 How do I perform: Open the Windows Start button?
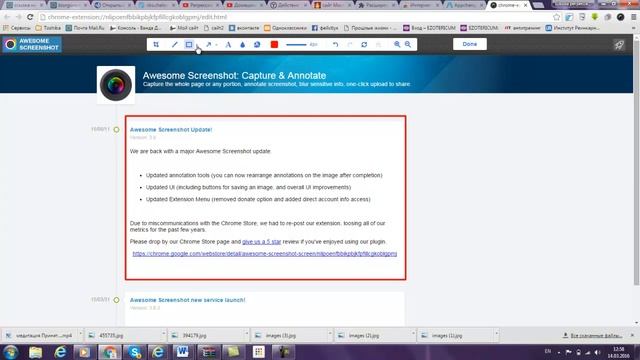[10, 352]
